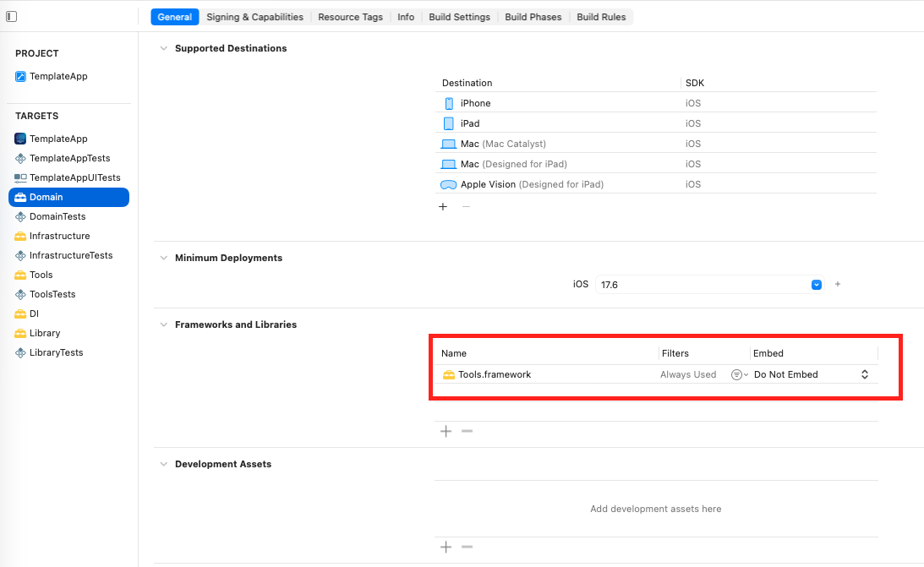Select the Infrastructure target
The height and width of the screenshot is (567, 924).
pos(69,236)
